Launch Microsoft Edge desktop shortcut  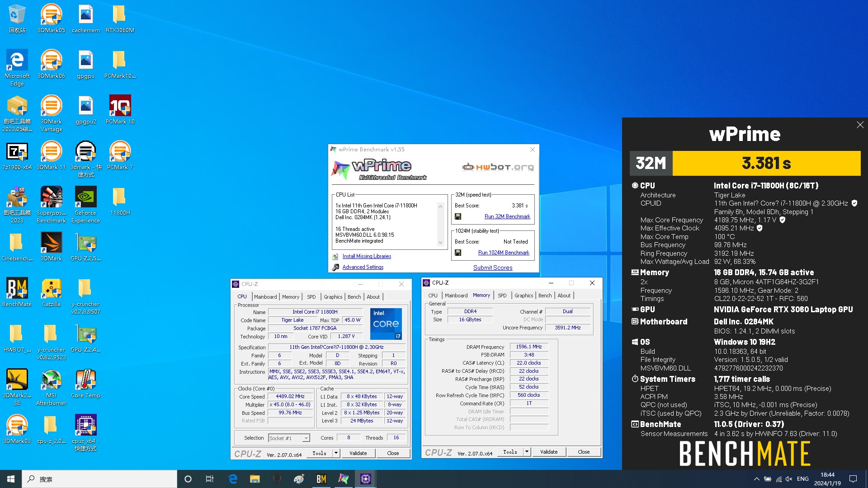click(x=17, y=68)
